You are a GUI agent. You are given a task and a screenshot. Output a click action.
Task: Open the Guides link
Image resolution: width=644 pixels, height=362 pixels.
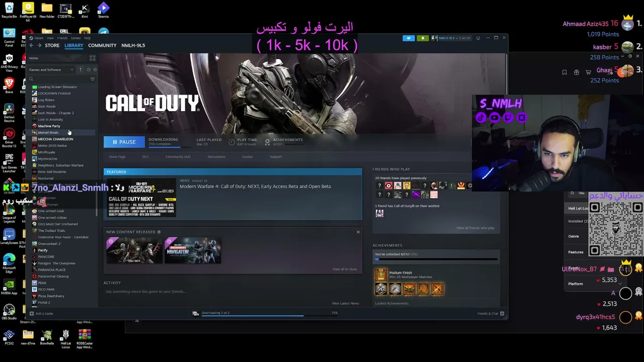tap(248, 157)
